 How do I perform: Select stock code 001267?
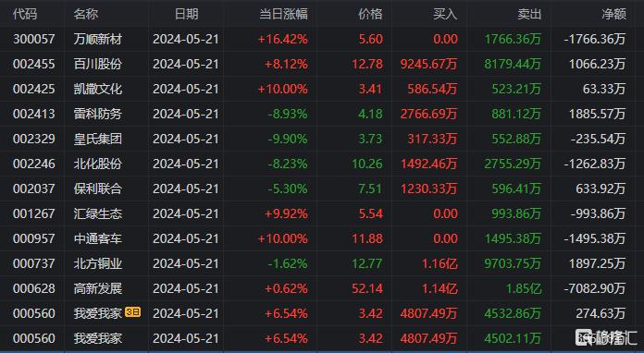[x=33, y=213]
